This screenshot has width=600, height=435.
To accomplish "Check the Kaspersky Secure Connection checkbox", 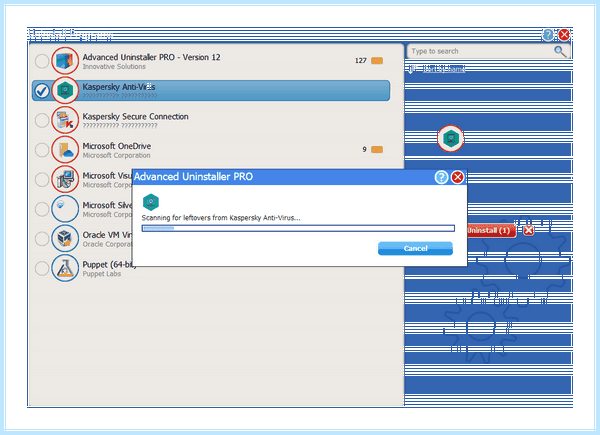I will point(42,120).
